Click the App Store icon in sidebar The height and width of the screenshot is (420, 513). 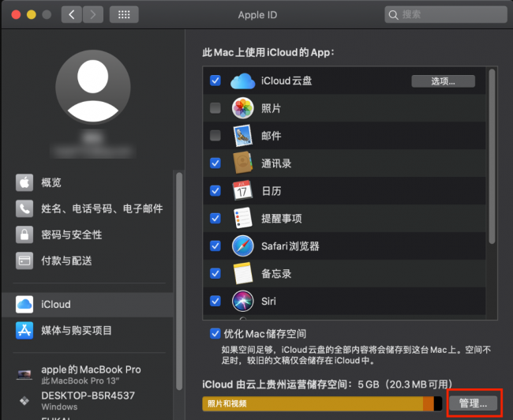(x=24, y=330)
